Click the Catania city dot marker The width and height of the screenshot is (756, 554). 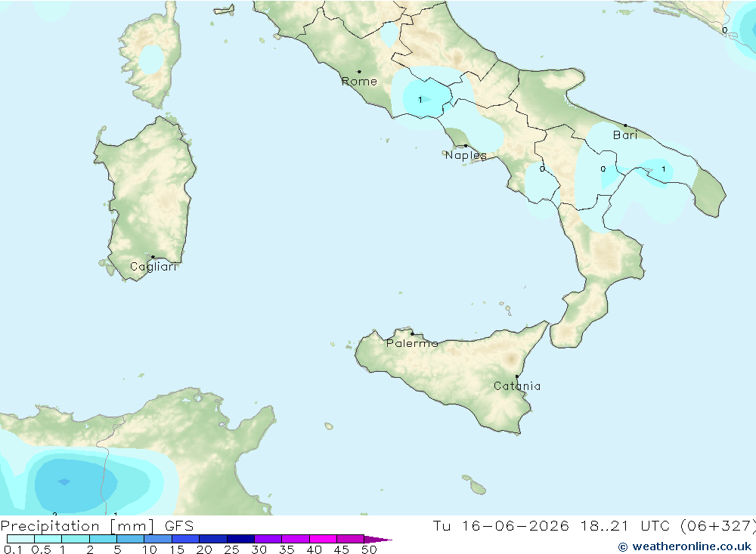coord(517,376)
